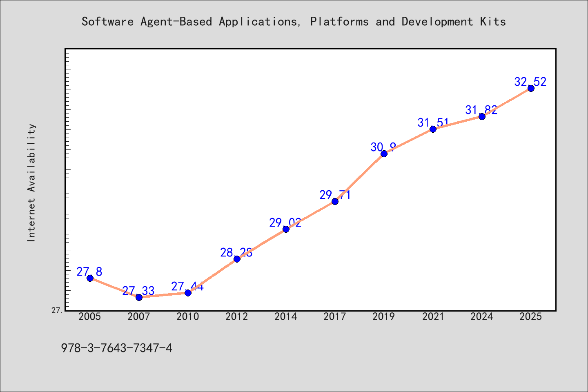Click the 2025 x-axis tick label

tap(531, 317)
